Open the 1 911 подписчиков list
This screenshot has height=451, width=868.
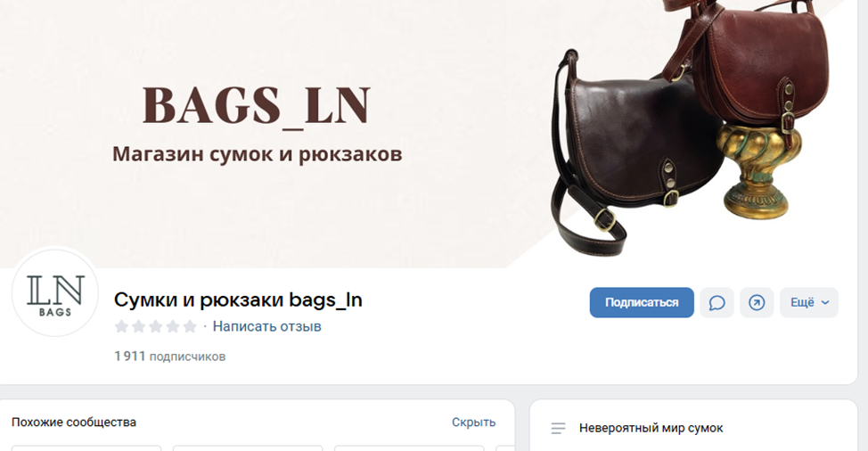tap(170, 357)
